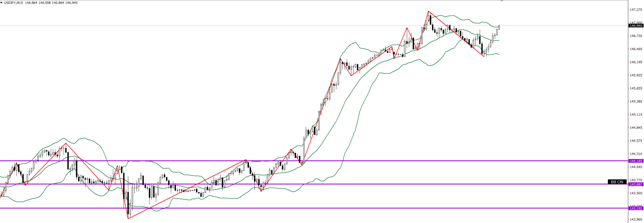Click the gray chart shift marker at top
This screenshot has height=223, width=644.
coord(502,1)
